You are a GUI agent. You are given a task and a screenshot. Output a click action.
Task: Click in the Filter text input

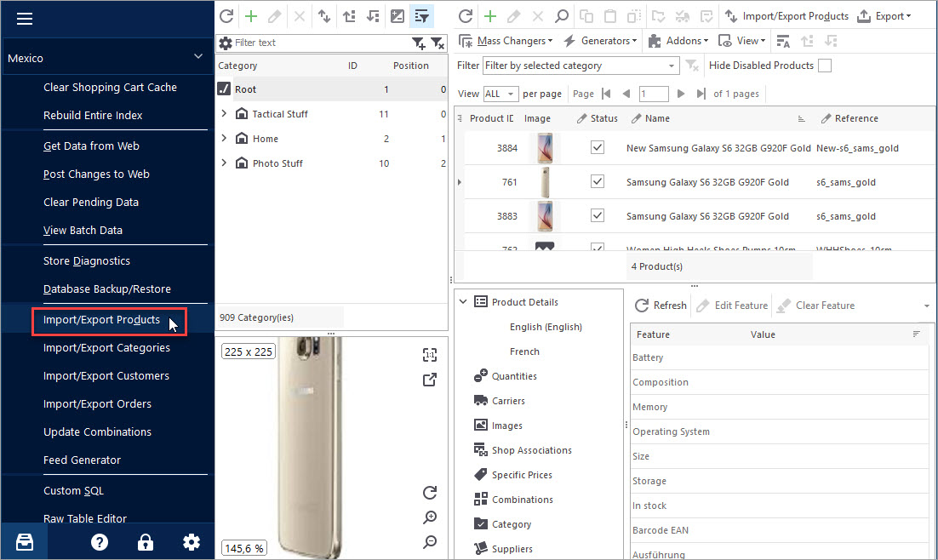321,43
